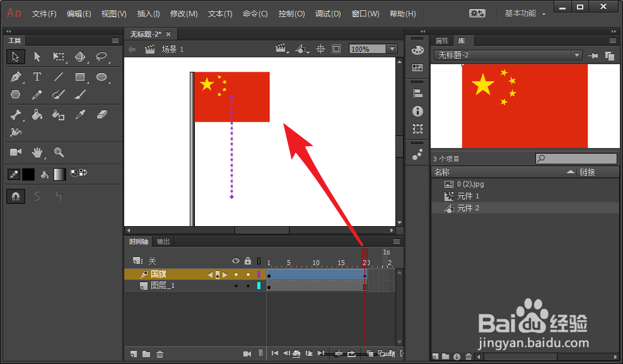Click the library search input field
Screen dimensions: 623x364
pyautogui.click(x=576, y=159)
